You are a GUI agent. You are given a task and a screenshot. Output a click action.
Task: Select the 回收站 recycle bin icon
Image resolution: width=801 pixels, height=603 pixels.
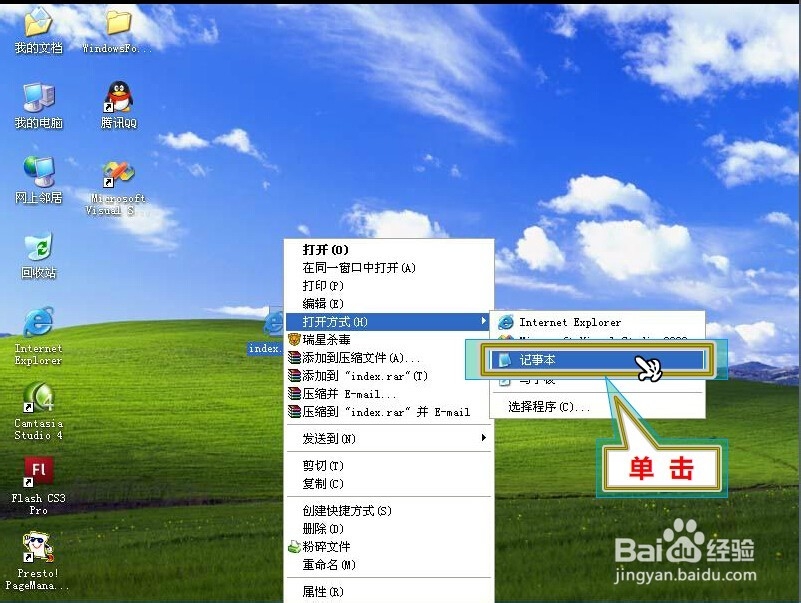tap(38, 256)
